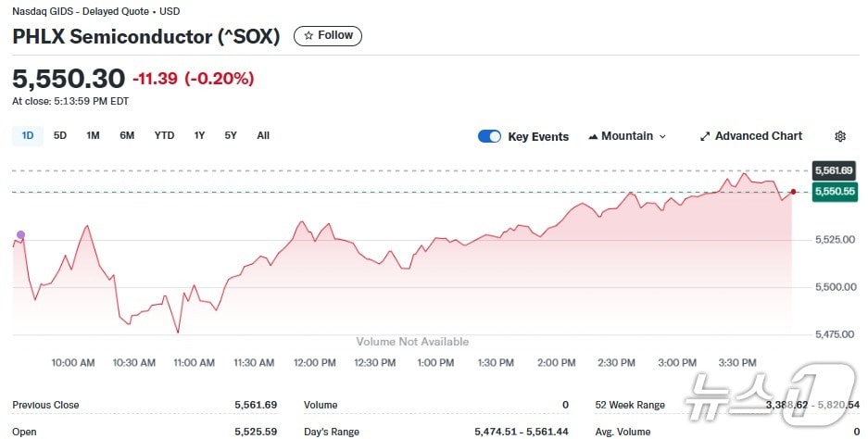
Task: Open the Advanced Chart link
Action: click(758, 136)
